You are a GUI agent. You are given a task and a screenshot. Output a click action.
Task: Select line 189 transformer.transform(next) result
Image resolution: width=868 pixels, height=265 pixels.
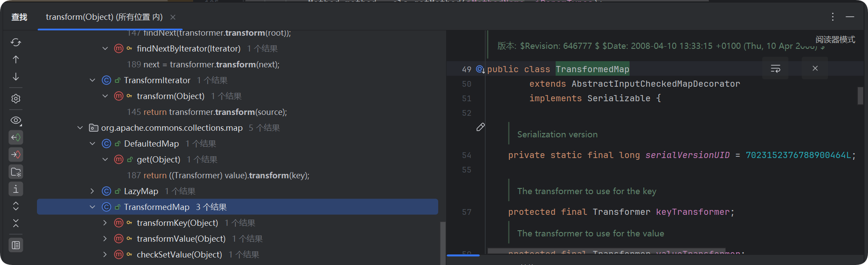[x=203, y=64]
